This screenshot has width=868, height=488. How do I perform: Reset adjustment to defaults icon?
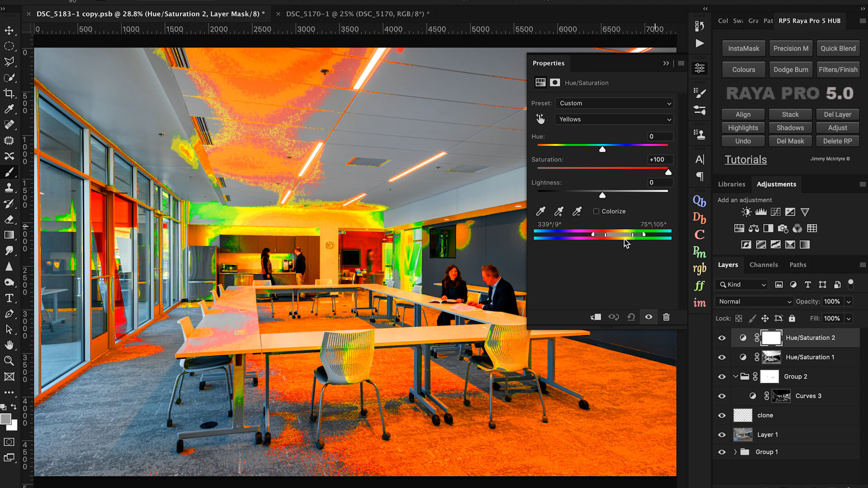coord(631,317)
